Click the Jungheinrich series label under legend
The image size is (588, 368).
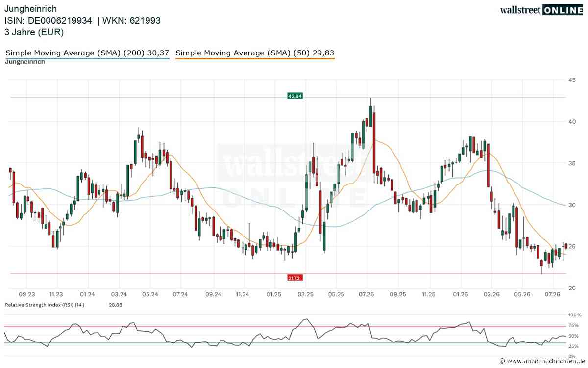[x=25, y=62]
